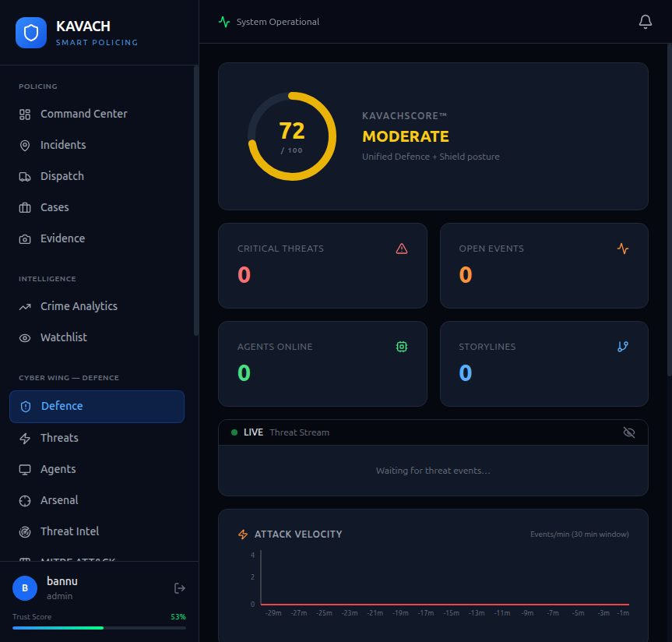Open the Threats page
672x642 pixels.
97,439
